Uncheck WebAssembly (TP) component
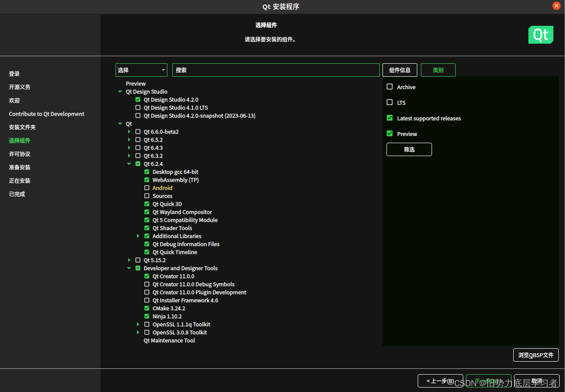Viewport: 565px width, 392px height. tap(147, 180)
